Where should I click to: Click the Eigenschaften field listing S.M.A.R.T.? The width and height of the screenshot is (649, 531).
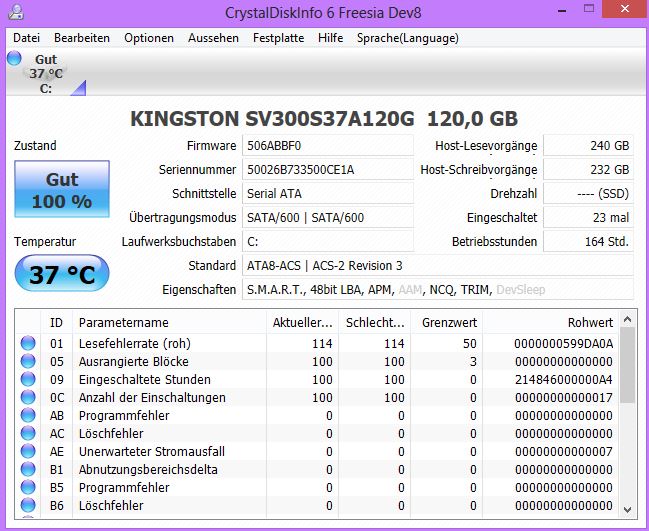click(438, 290)
